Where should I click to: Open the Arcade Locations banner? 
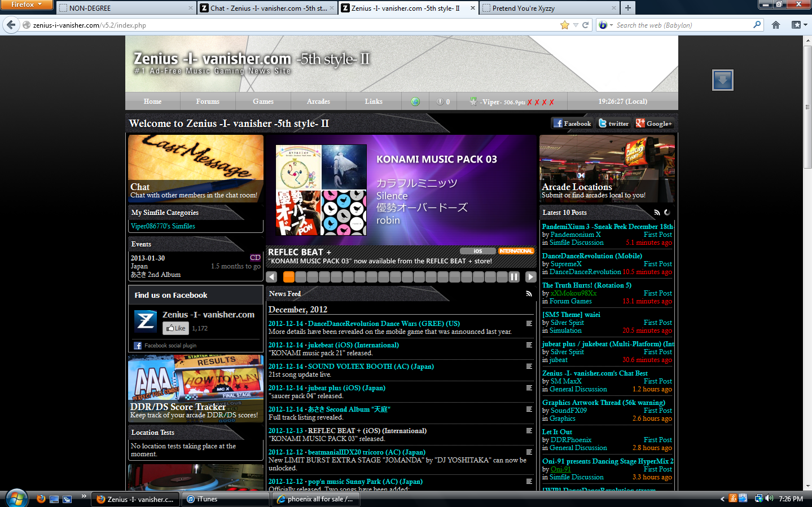click(607, 168)
